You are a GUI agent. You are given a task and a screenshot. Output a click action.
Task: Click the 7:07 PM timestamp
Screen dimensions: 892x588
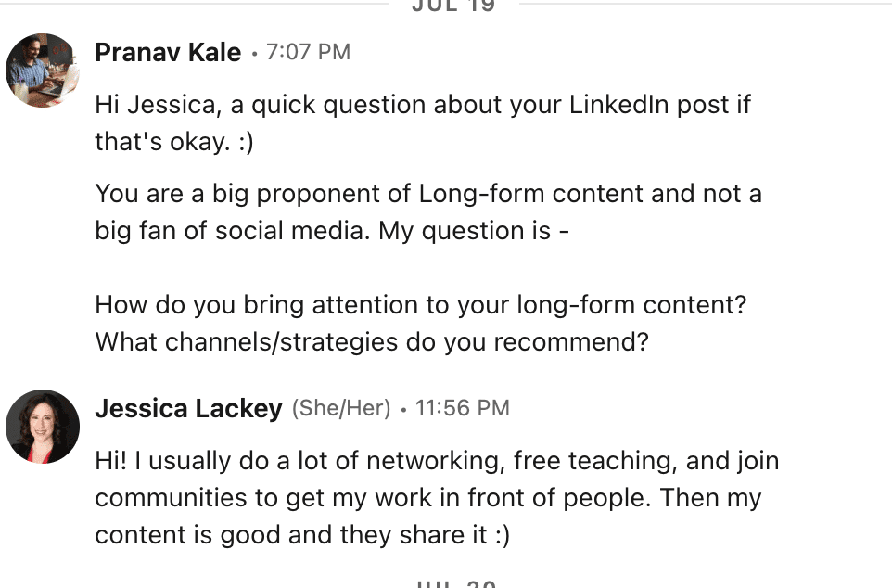coord(309,52)
